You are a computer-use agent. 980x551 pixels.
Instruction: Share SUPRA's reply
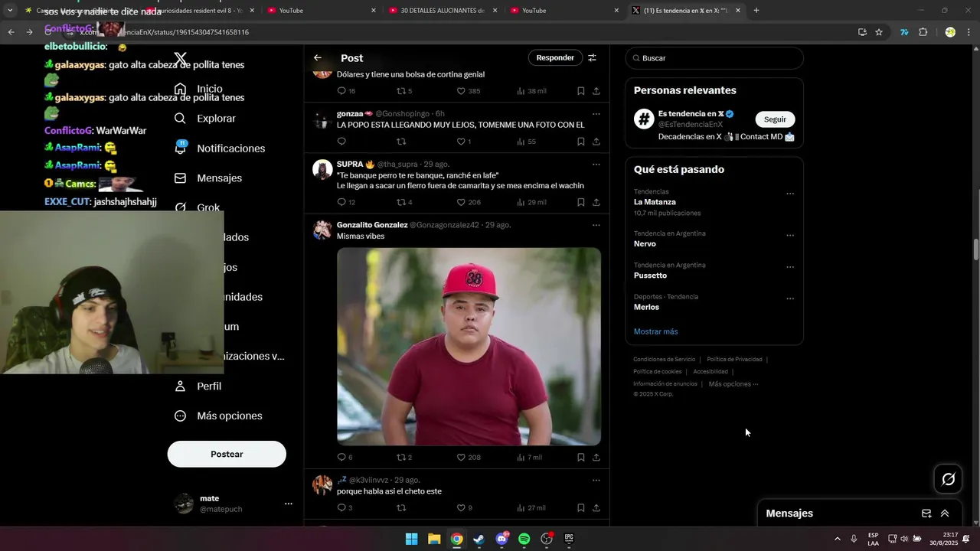[x=596, y=203]
